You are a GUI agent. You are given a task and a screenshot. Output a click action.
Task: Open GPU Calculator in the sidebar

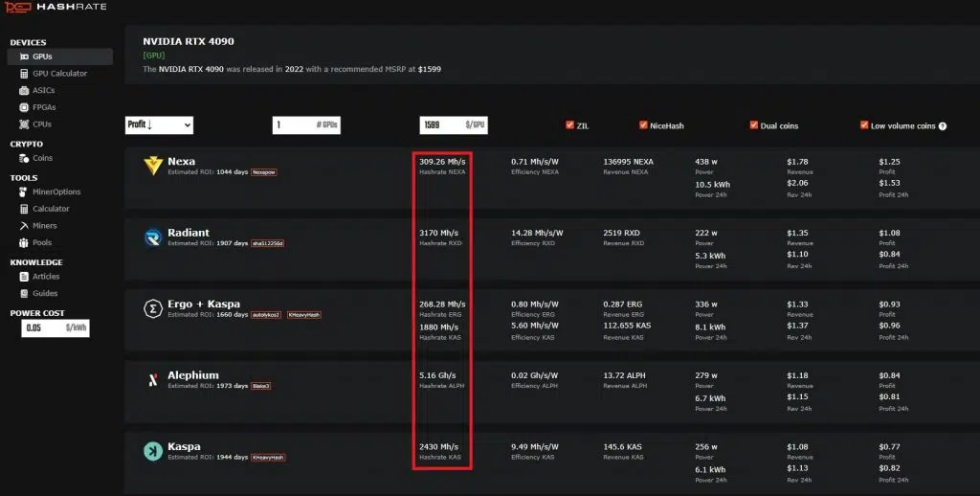[60, 74]
